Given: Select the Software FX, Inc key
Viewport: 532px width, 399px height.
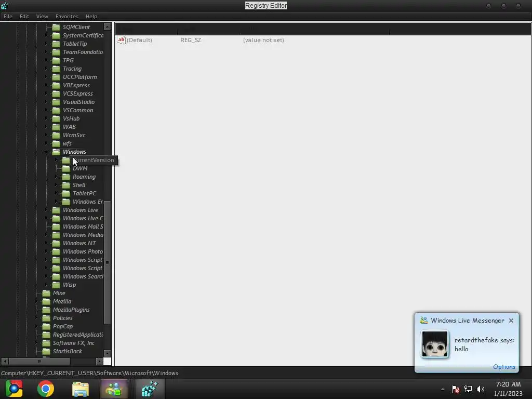Looking at the screenshot, I should tap(74, 343).
